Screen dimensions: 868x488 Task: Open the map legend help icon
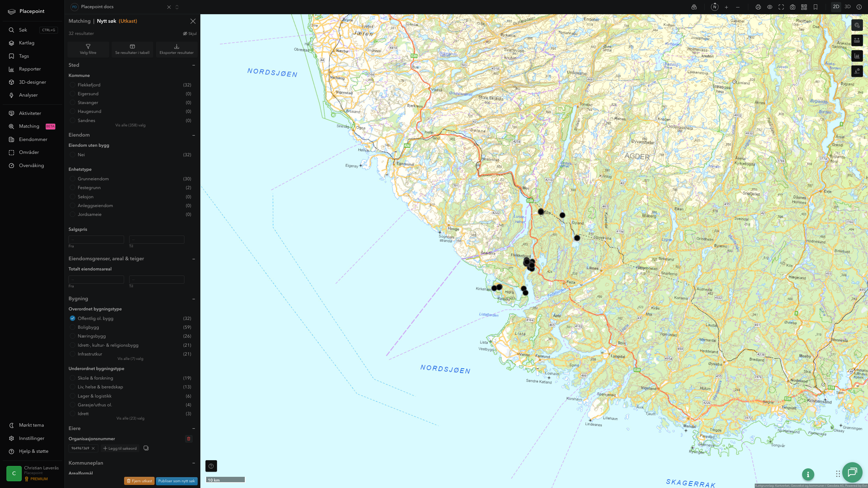point(211,466)
